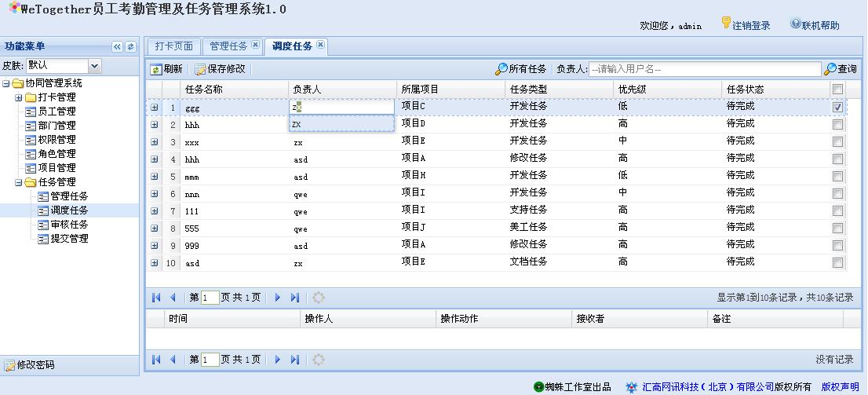Collapse the 任务管理 folder

(18, 182)
